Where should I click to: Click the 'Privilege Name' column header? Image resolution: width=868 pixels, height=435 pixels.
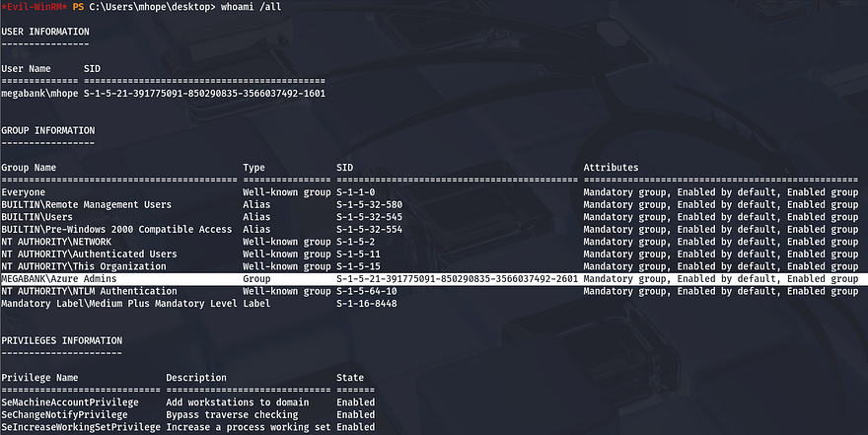point(39,378)
